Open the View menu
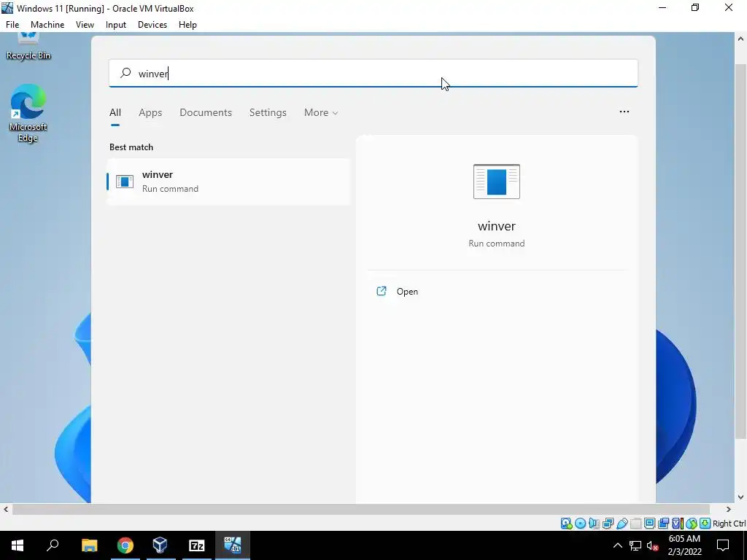This screenshot has height=560, width=747. pyautogui.click(x=85, y=25)
